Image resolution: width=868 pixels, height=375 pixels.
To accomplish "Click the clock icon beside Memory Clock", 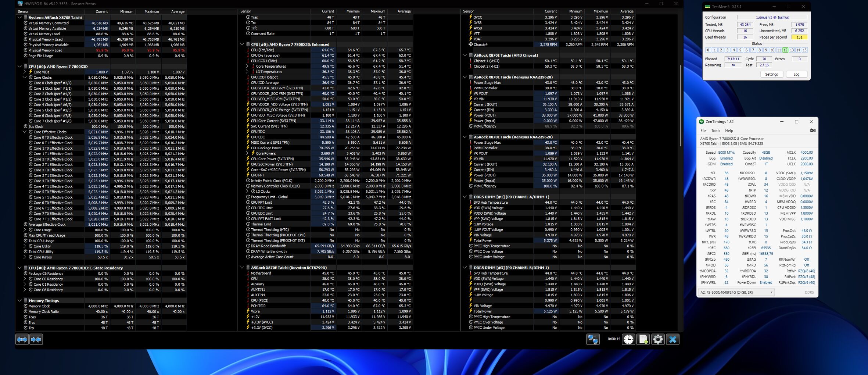I will tap(26, 306).
